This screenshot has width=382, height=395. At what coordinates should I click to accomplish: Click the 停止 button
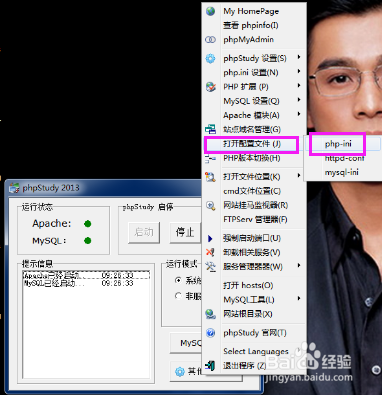coord(185,232)
